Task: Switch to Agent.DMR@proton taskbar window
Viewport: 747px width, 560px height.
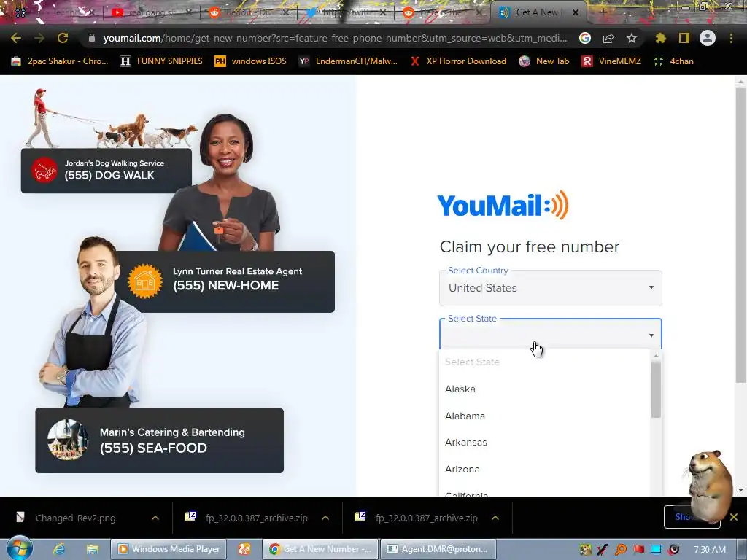Action: (x=438, y=549)
